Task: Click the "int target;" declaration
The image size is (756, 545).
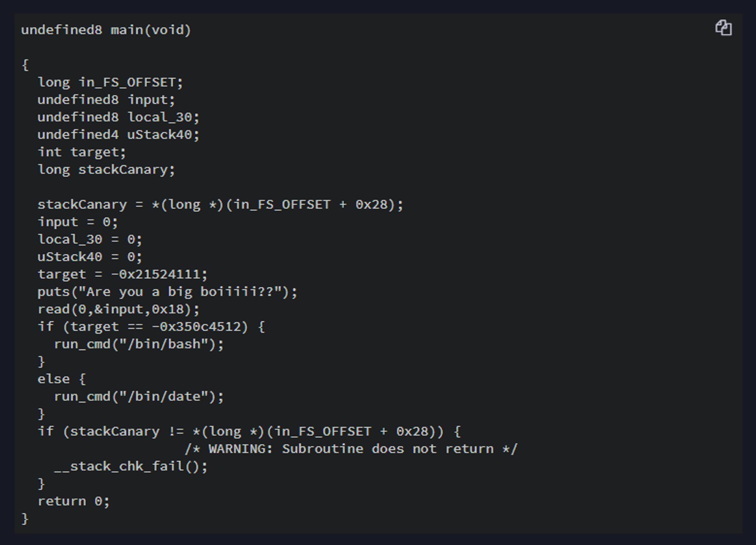Action: click(x=82, y=152)
